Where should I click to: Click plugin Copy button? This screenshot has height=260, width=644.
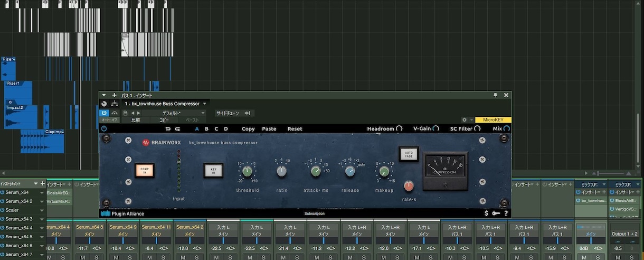pyautogui.click(x=248, y=128)
